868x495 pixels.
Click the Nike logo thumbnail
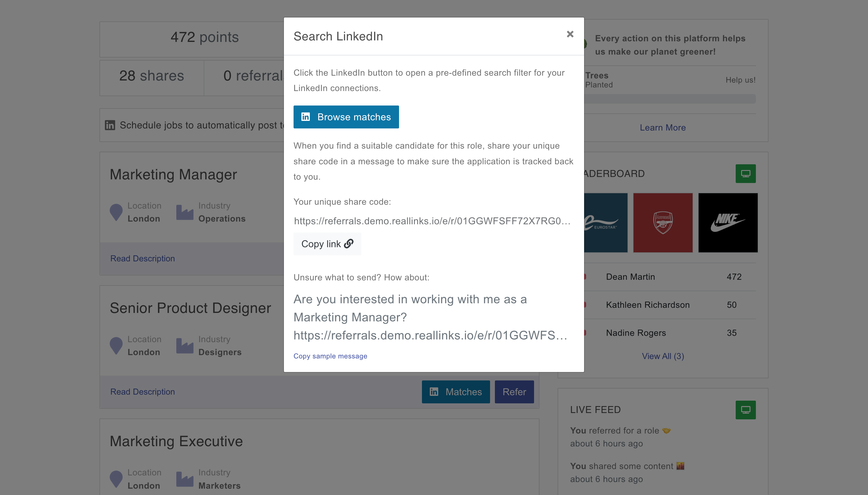[728, 223]
